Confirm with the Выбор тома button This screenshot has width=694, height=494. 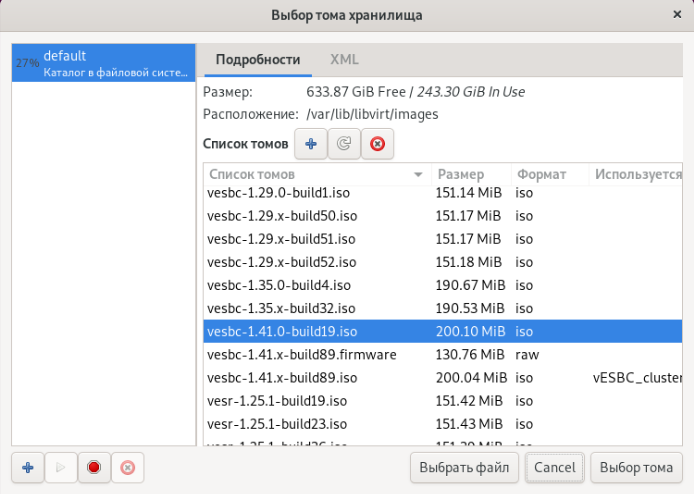coord(636,467)
